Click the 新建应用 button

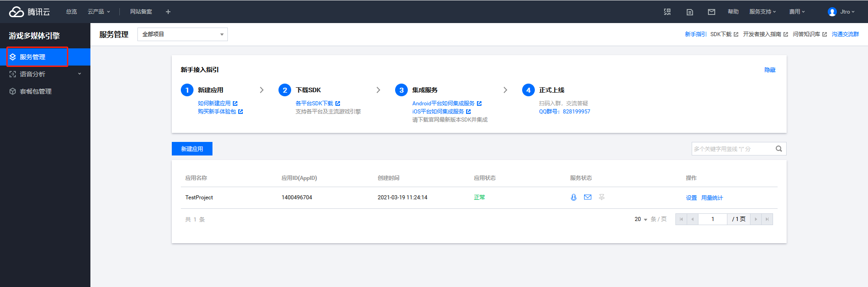(x=192, y=149)
